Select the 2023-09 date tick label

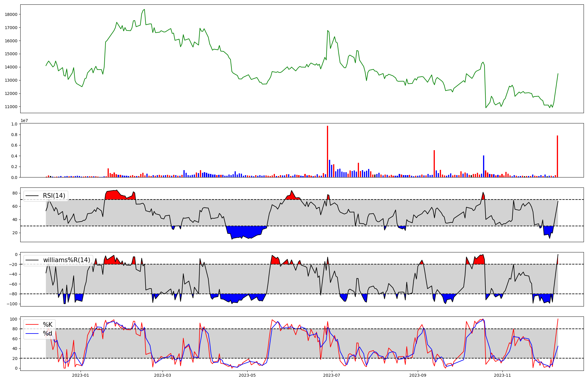coord(418,375)
